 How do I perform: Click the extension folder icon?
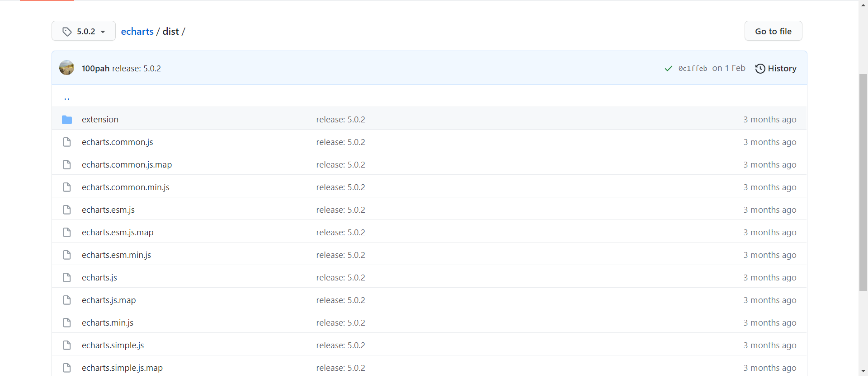(x=67, y=120)
